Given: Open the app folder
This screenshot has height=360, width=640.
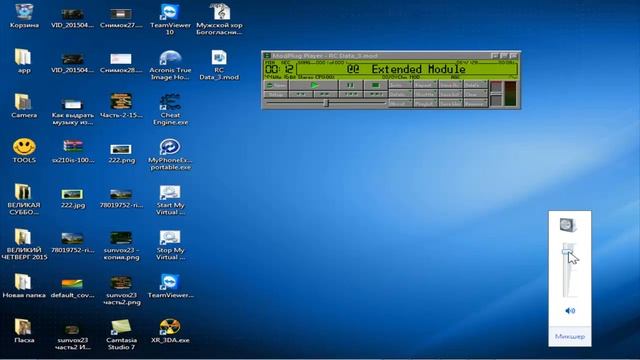Looking at the screenshot, I should point(24,61).
